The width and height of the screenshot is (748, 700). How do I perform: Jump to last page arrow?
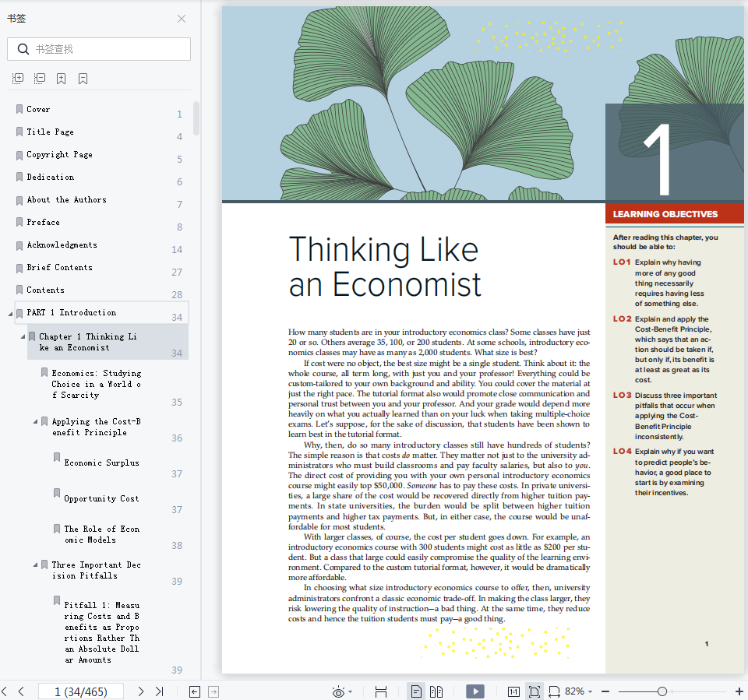tap(159, 691)
